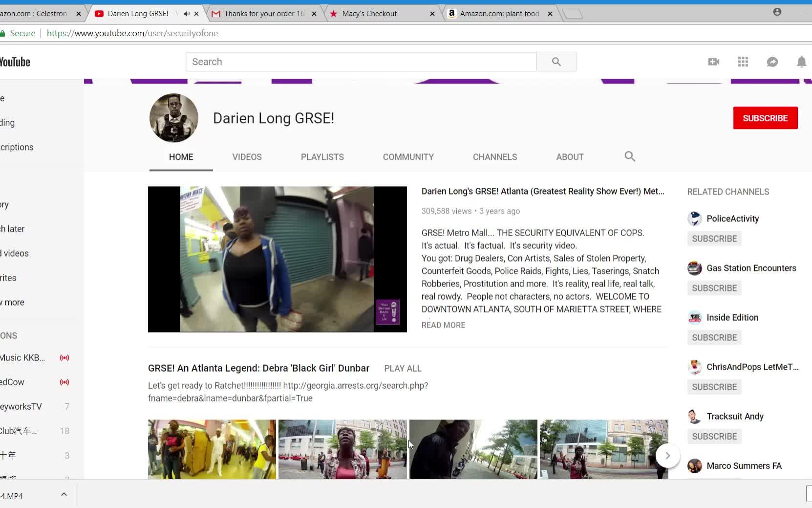
Task: Expand description with READ MORE
Action: click(x=443, y=325)
